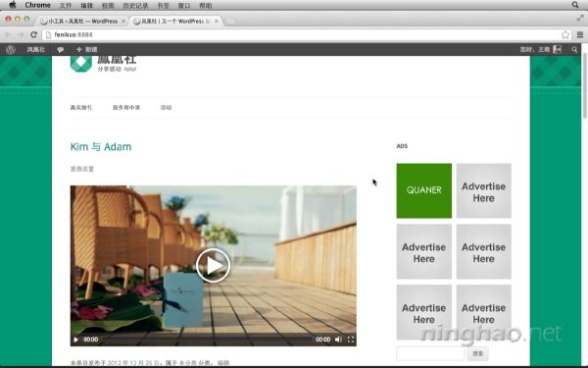Image resolution: width=588 pixels, height=368 pixels.
Task: Click Advertise Here beside QUANER
Action: [483, 190]
